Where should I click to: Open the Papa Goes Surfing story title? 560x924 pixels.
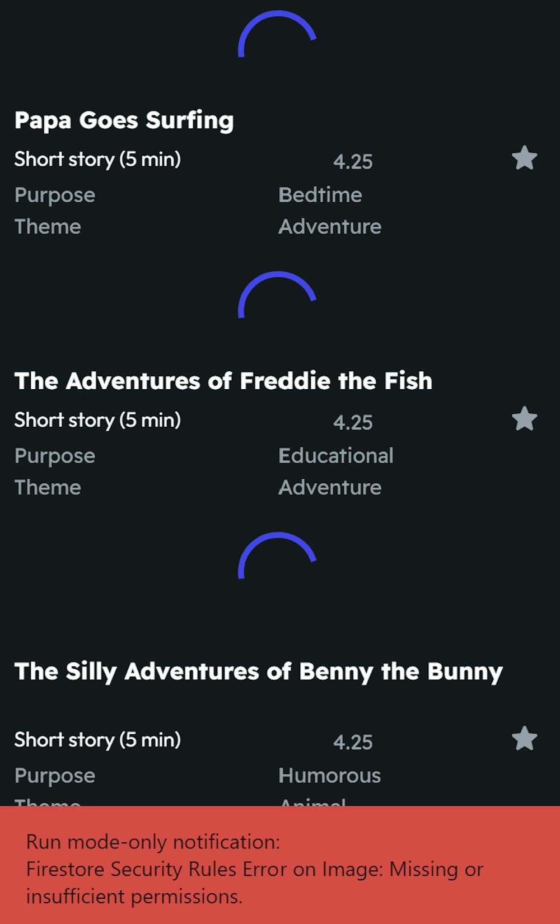[124, 120]
